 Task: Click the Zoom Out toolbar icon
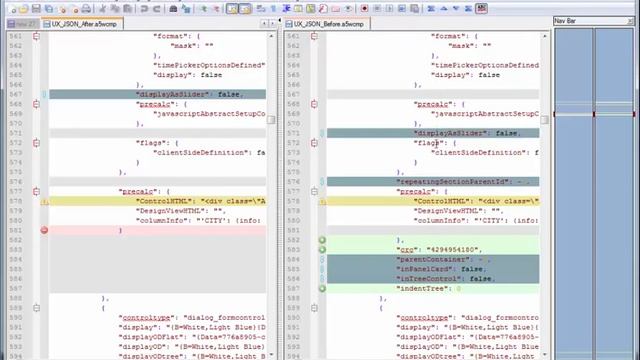pos(216,9)
